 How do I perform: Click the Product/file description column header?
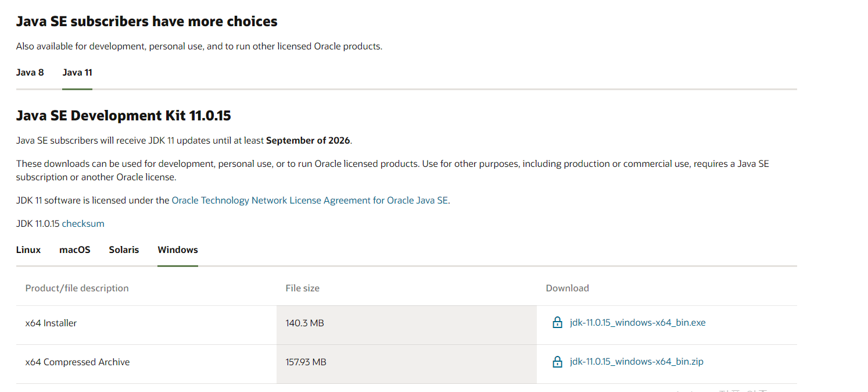[x=77, y=288]
